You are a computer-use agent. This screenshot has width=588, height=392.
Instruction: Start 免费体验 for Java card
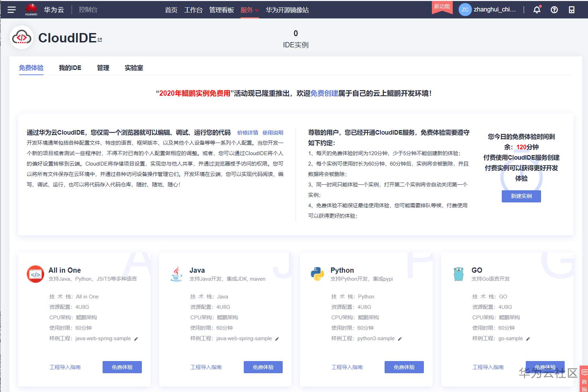(263, 367)
